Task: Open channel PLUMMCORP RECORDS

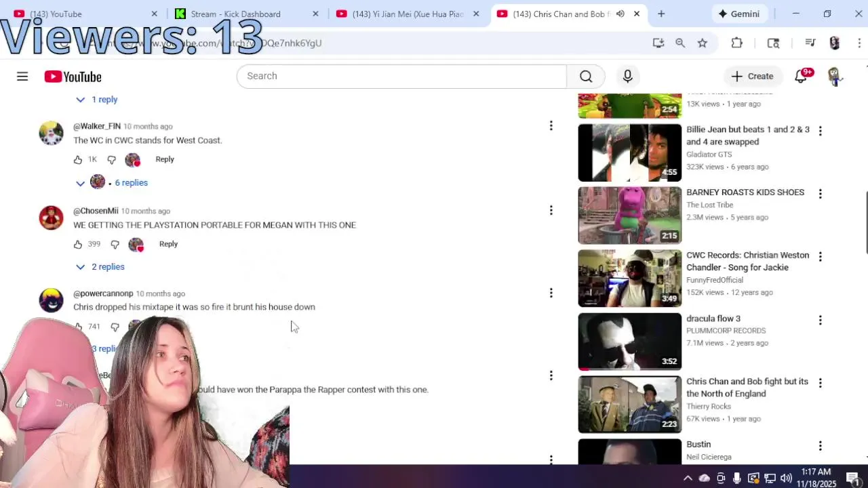Action: tap(726, 331)
